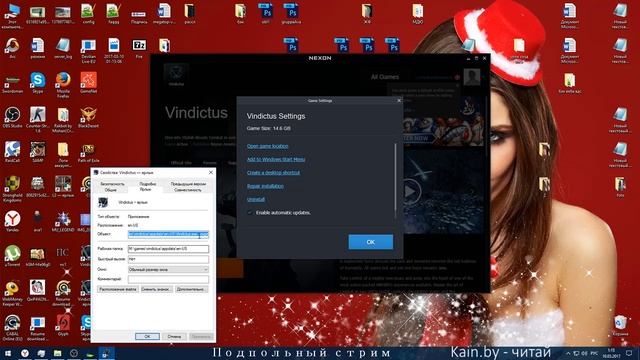Screen dimensions: 640x360
Task: Select the server_log desktop file
Action: coord(63,48)
